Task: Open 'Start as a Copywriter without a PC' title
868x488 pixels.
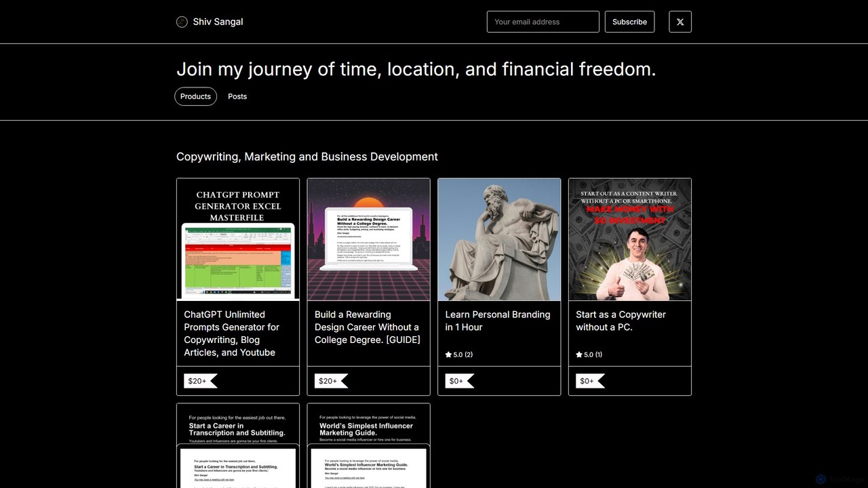Action: tap(620, 321)
